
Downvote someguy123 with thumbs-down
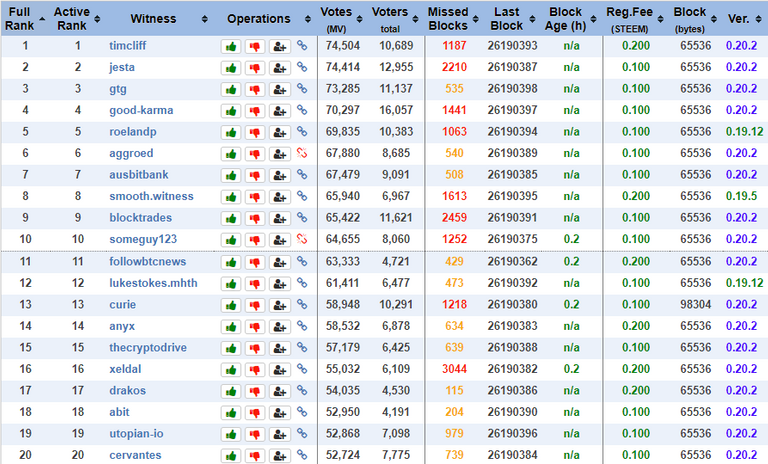[255, 240]
